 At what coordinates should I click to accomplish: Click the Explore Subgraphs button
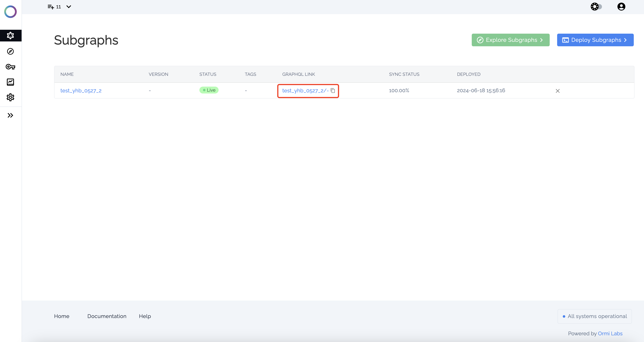click(510, 40)
